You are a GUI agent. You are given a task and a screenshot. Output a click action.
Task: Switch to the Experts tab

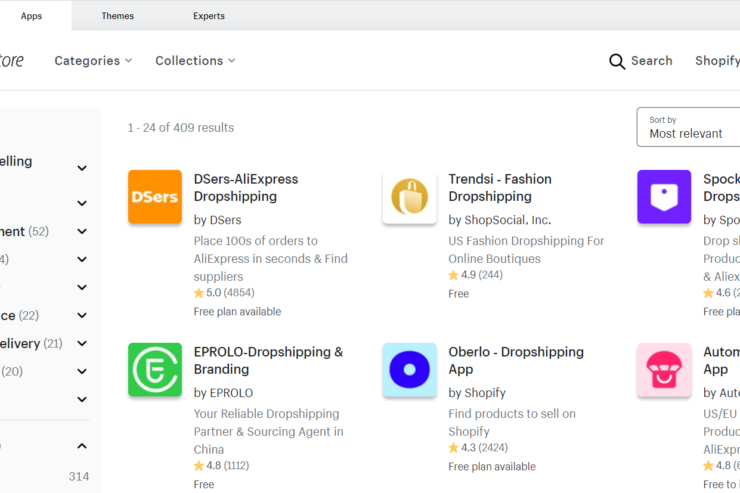209,16
